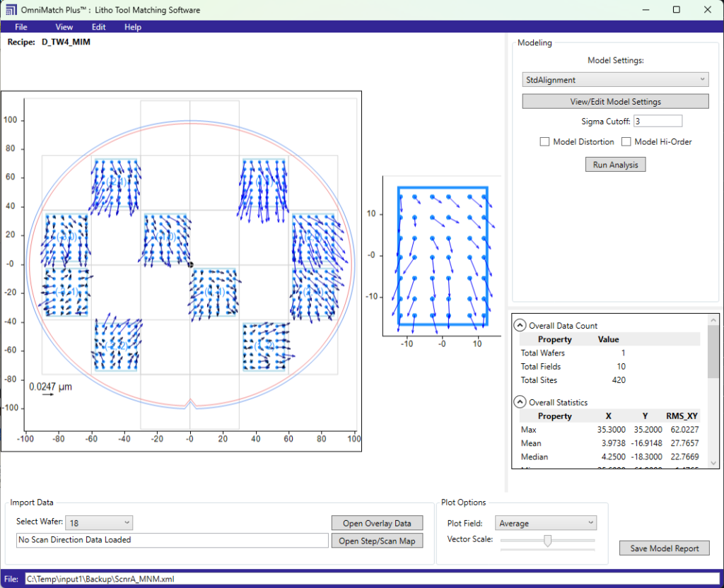Click the statistics panel scrollbar thumb
Viewport: 724px width, 588px height.
click(x=713, y=351)
